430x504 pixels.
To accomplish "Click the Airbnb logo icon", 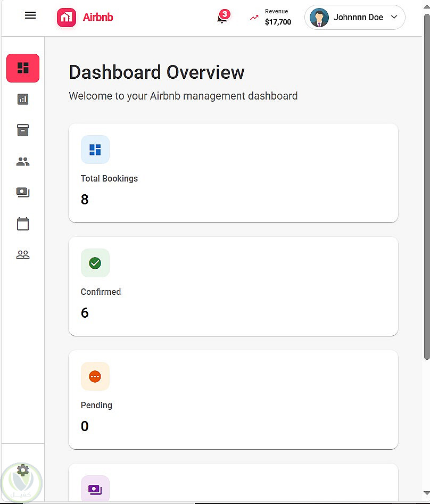I will coord(67,18).
